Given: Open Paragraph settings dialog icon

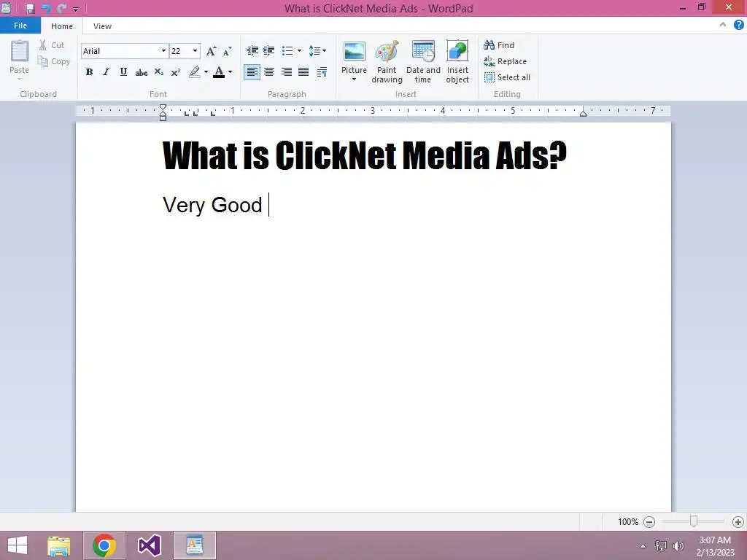Looking at the screenshot, I should (322, 72).
